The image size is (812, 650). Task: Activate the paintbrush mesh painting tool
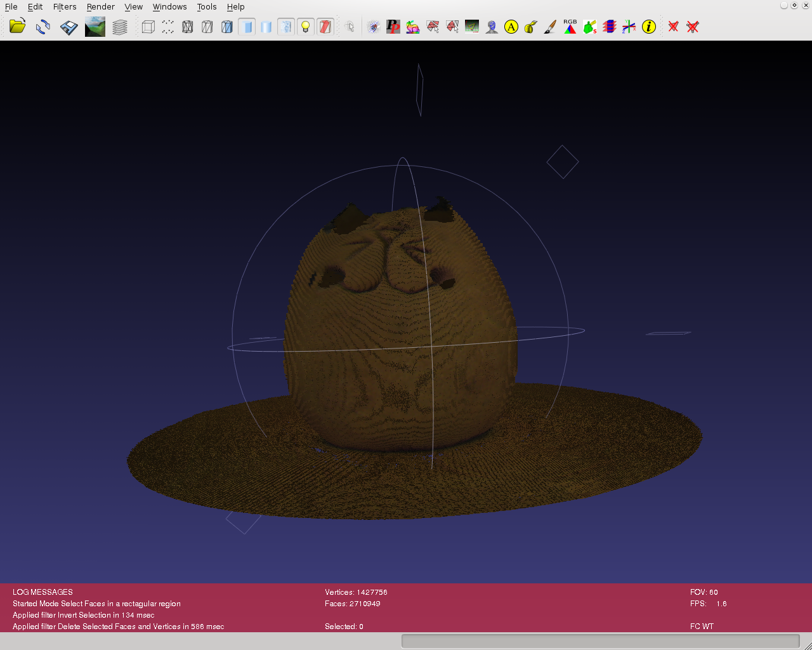[551, 27]
